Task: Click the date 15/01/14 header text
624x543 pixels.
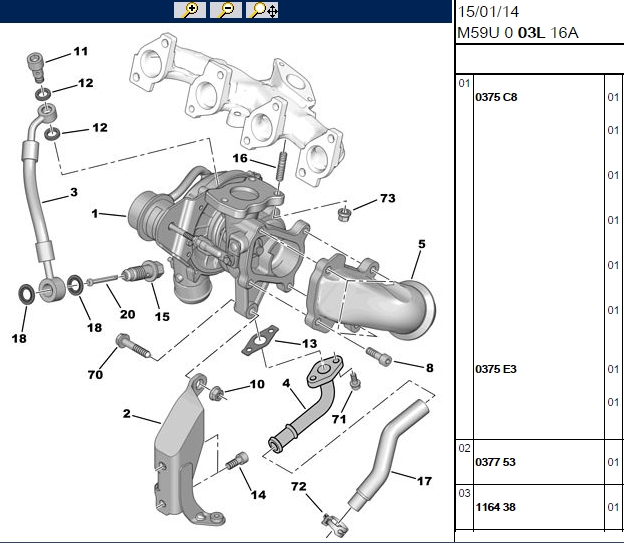Action: pos(488,12)
